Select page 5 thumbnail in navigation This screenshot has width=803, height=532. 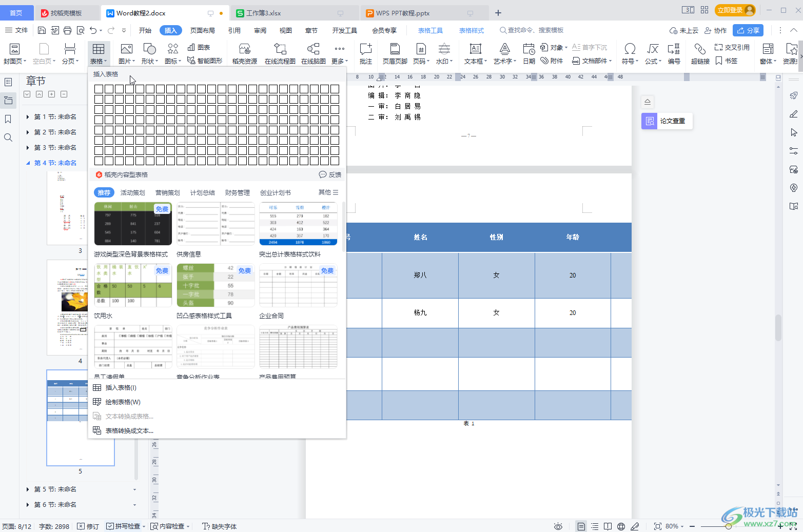81,418
